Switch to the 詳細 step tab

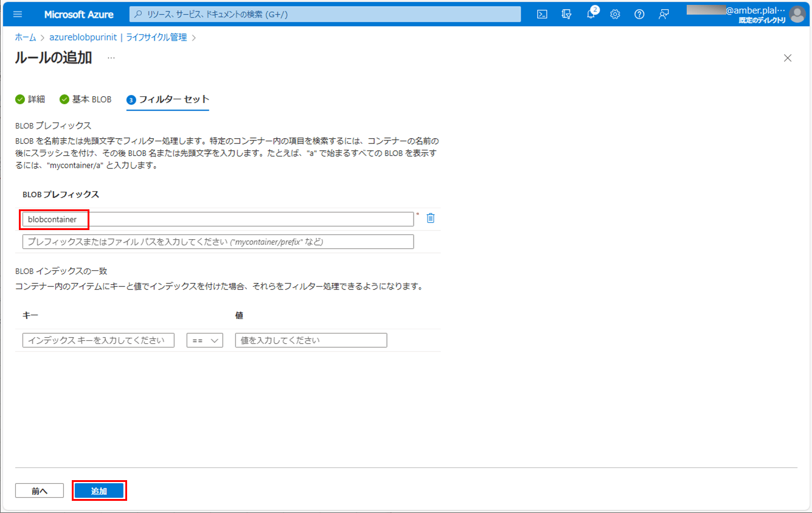click(x=30, y=99)
